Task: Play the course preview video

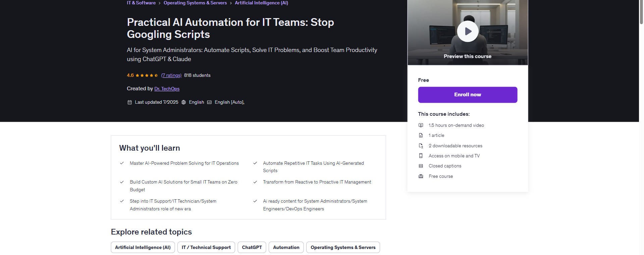Action: [468, 31]
